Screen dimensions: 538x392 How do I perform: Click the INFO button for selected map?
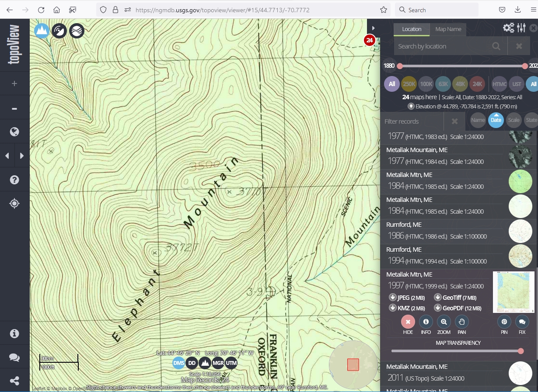pos(426,322)
